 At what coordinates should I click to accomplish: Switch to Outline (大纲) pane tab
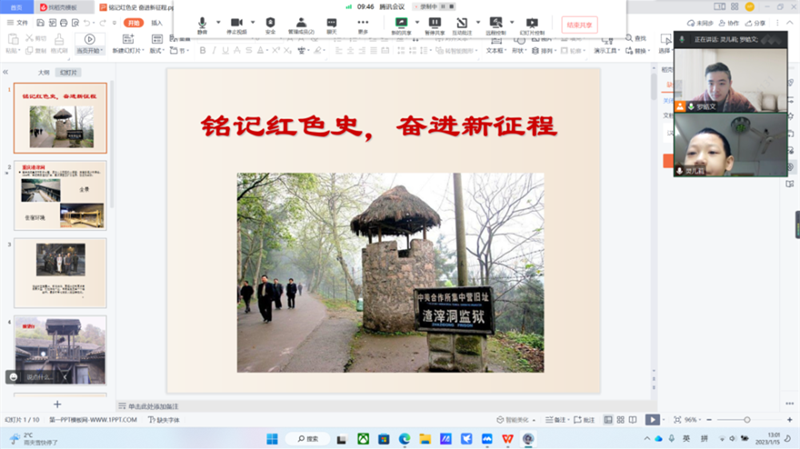coord(44,72)
